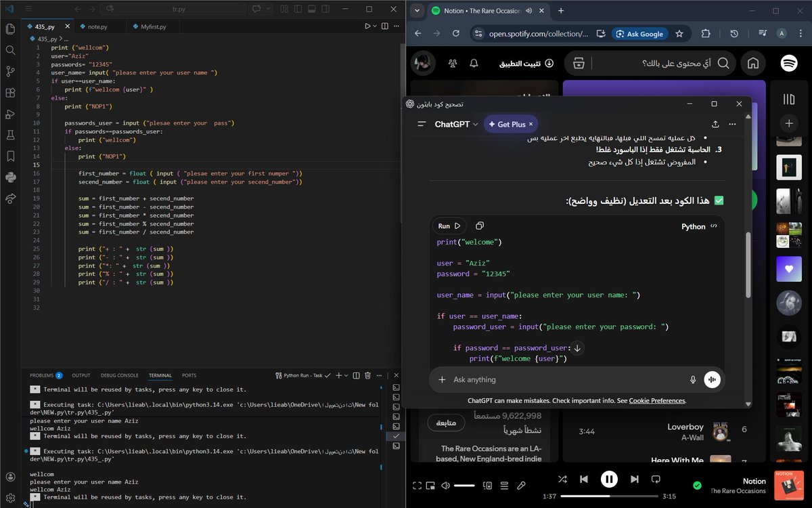This screenshot has height=508, width=812.
Task: Open the Search view in VS Code
Action: click(10, 50)
